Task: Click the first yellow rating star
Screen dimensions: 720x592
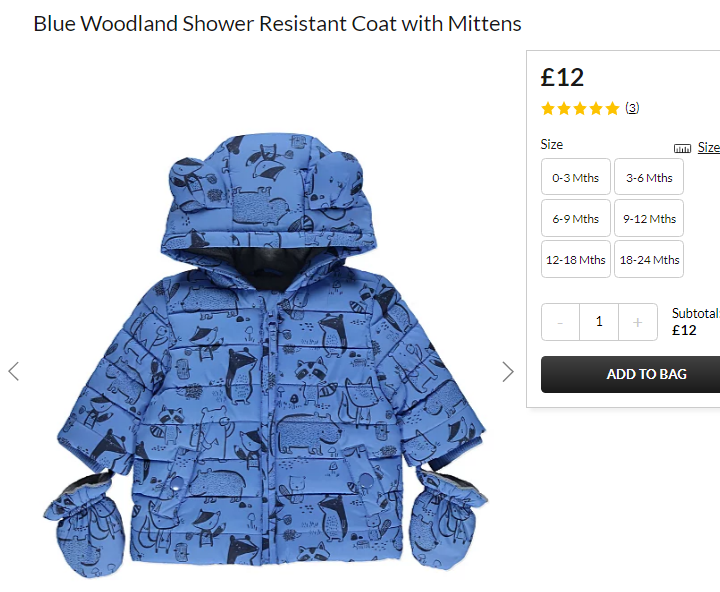Action: 548,109
